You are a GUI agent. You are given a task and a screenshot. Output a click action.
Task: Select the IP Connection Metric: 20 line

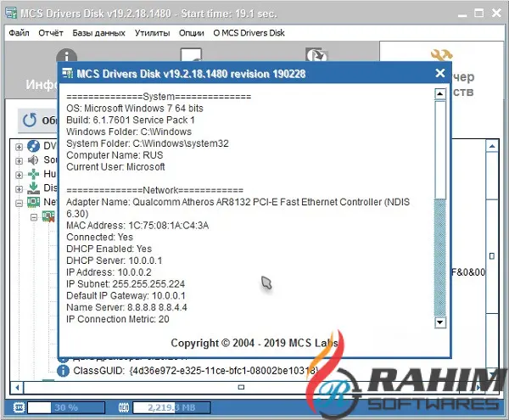(x=118, y=319)
